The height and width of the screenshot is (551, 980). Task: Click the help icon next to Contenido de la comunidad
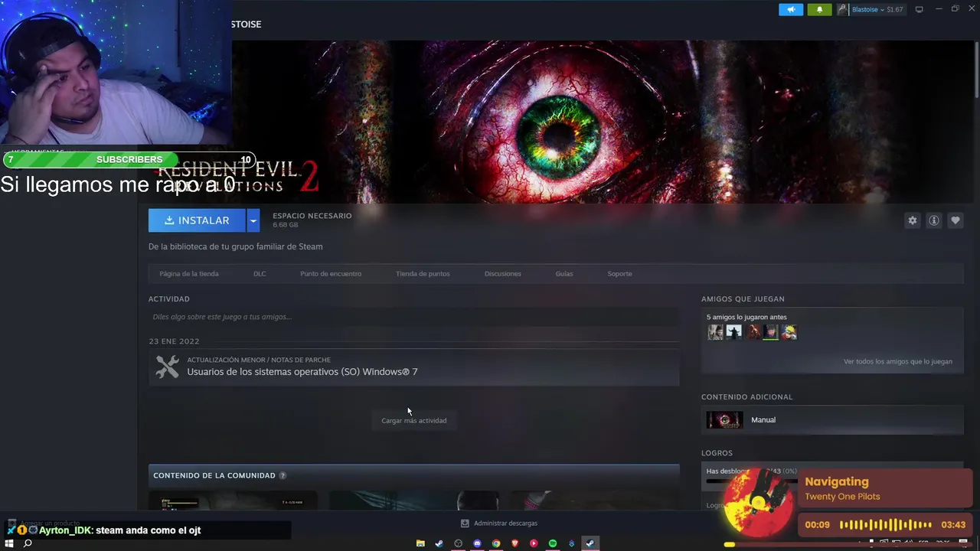[283, 475]
